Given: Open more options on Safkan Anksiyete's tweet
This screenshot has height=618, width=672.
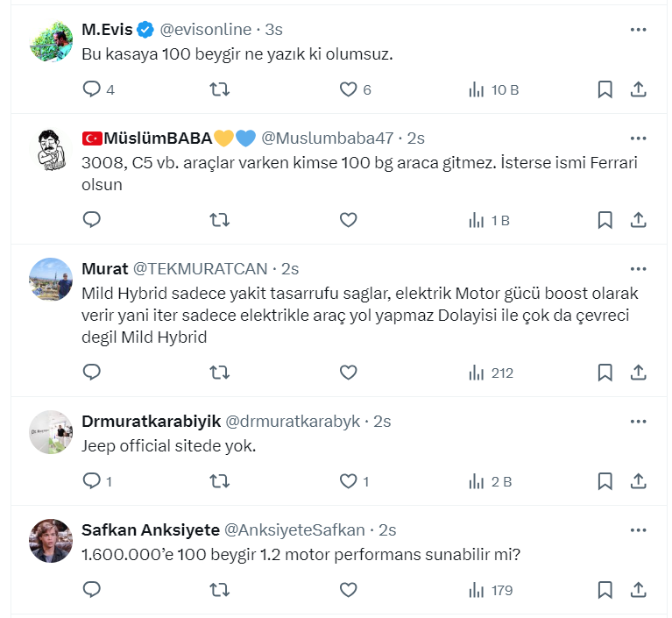Looking at the screenshot, I should 639,530.
